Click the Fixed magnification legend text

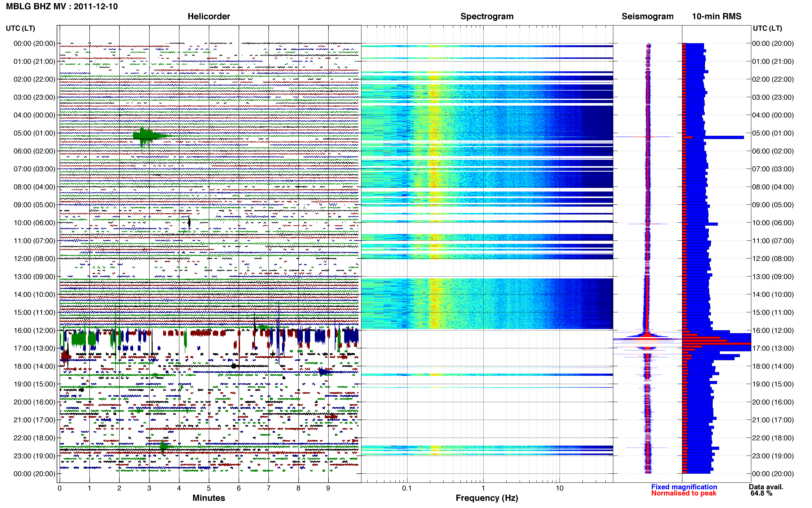684,487
